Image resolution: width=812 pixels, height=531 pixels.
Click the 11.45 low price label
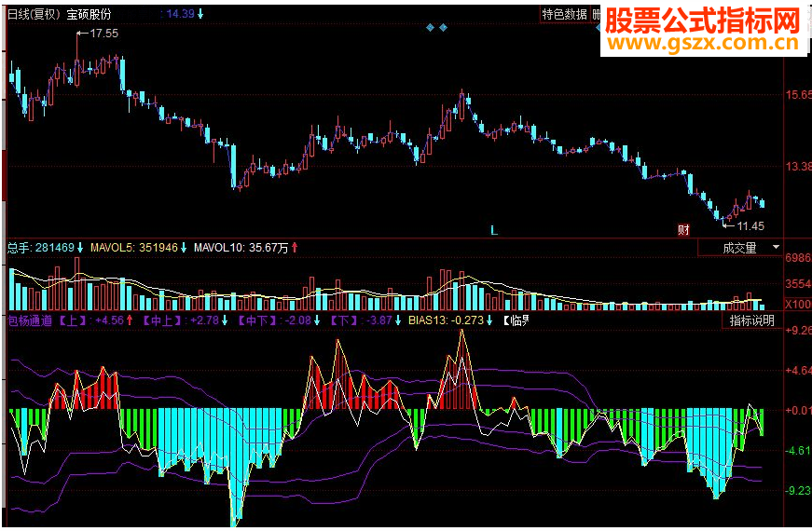(750, 226)
